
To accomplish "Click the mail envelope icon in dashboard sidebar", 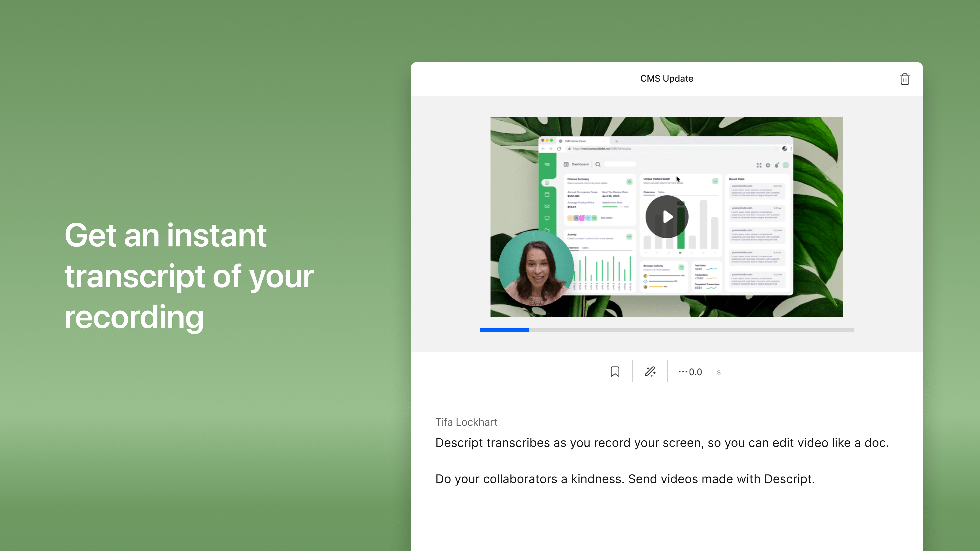I will click(x=547, y=206).
